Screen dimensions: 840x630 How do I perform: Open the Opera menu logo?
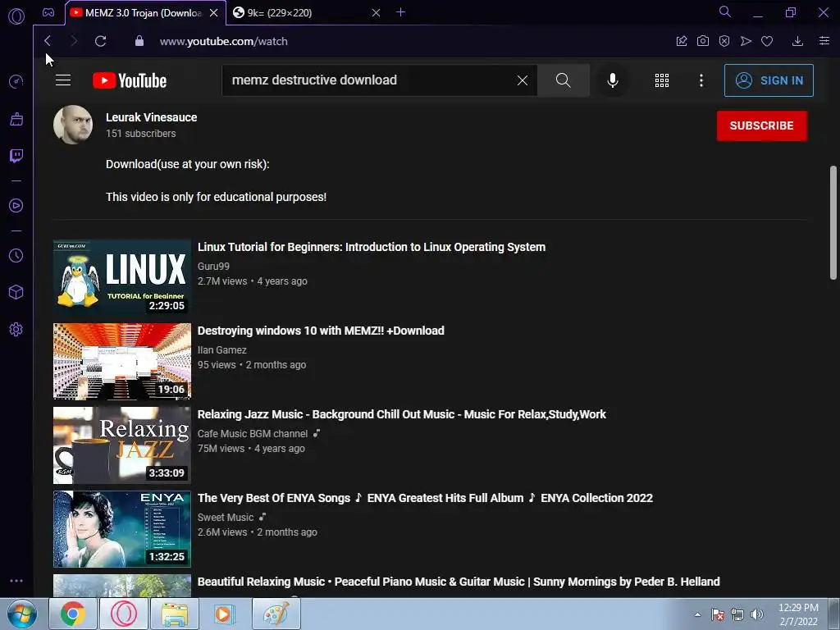tap(16, 16)
